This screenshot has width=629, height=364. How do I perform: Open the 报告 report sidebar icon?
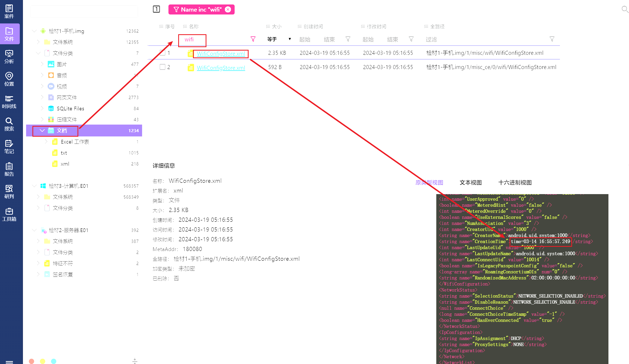tap(9, 169)
